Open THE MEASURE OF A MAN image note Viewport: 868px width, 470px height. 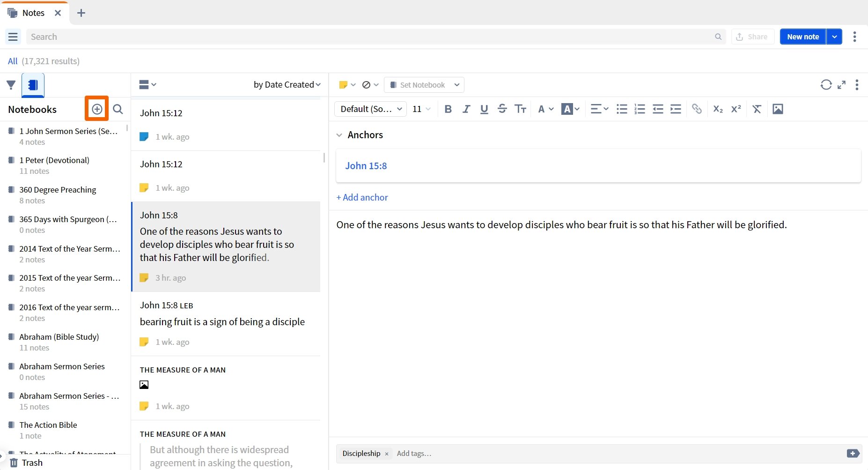pos(226,388)
